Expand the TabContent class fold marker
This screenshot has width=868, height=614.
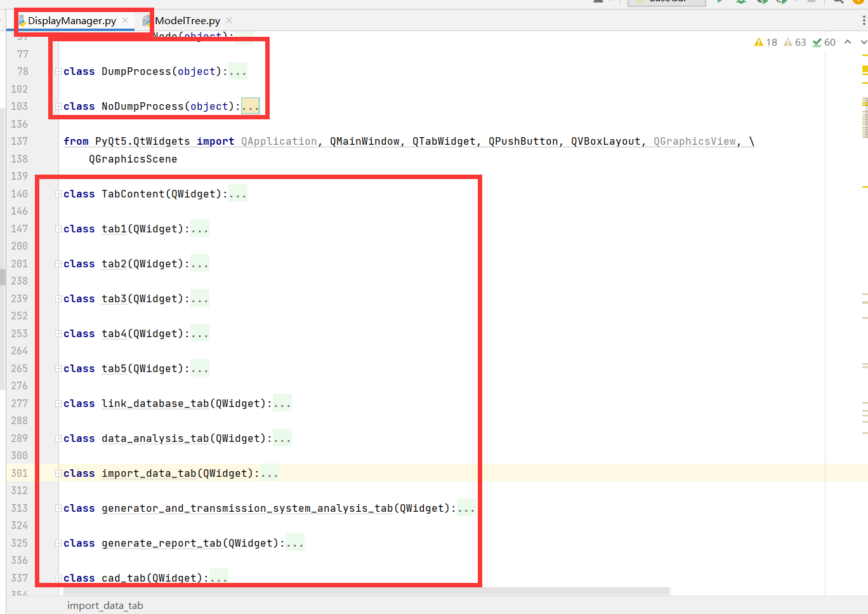58,194
